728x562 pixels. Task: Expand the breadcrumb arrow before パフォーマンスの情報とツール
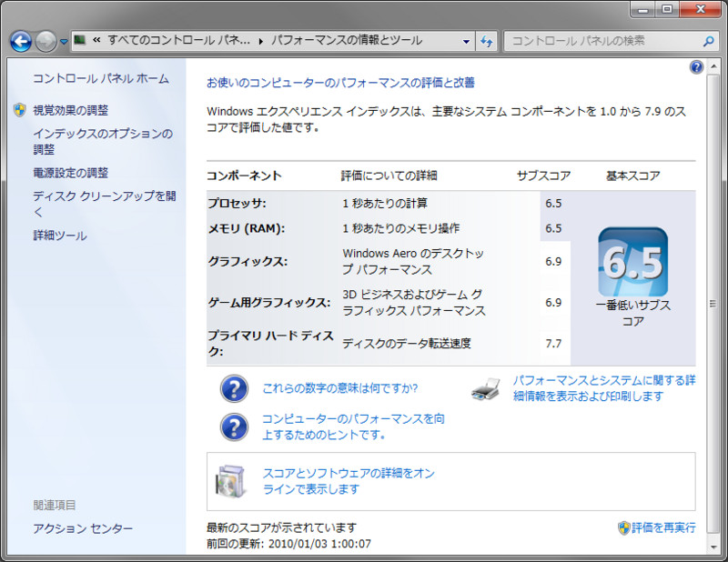click(261, 41)
